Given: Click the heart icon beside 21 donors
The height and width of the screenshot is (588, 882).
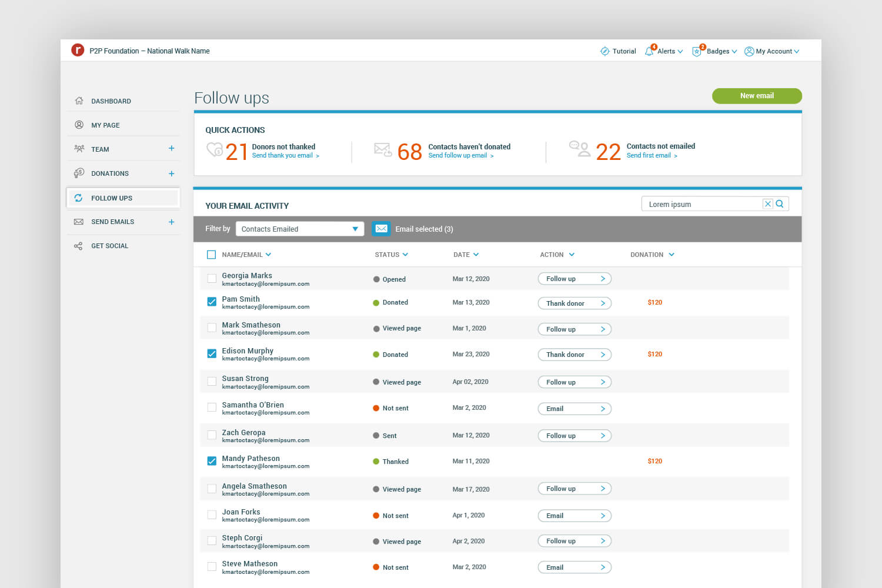Looking at the screenshot, I should click(215, 150).
